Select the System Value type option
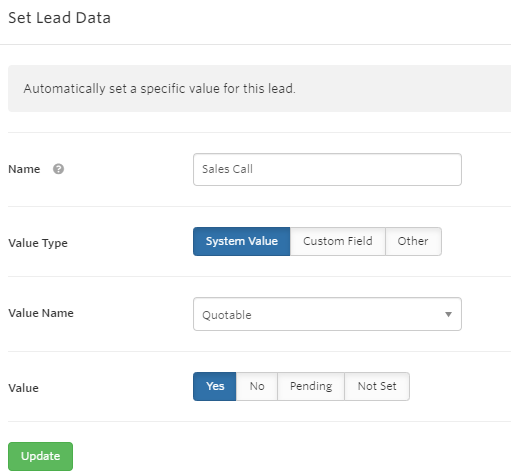The image size is (511, 476). pos(242,241)
